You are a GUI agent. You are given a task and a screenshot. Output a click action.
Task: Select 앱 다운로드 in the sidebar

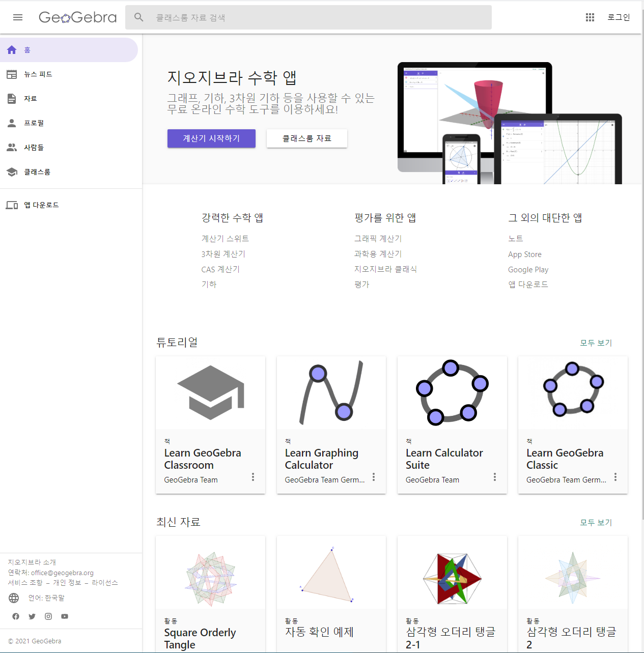69,205
